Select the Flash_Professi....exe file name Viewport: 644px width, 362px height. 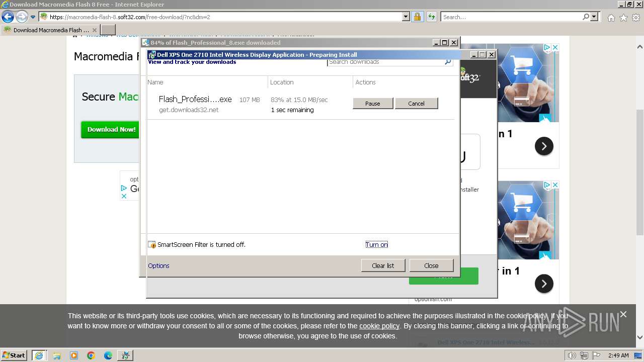(x=195, y=99)
